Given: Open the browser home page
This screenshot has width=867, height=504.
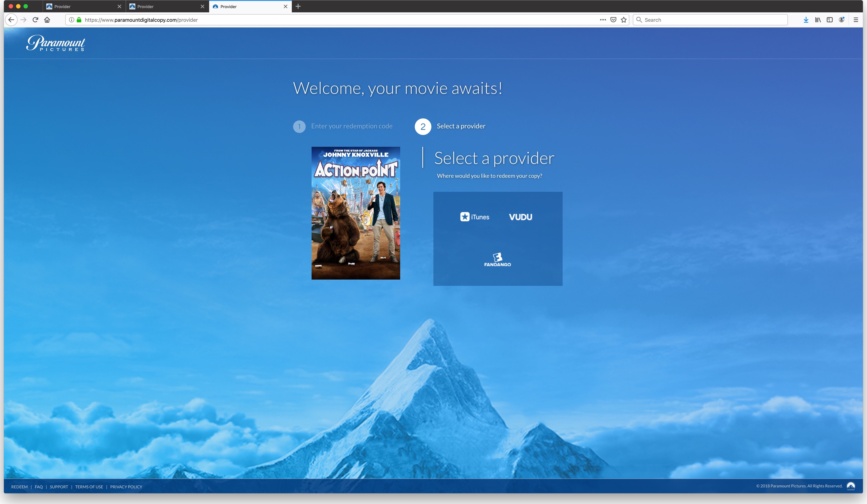Looking at the screenshot, I should (x=47, y=20).
